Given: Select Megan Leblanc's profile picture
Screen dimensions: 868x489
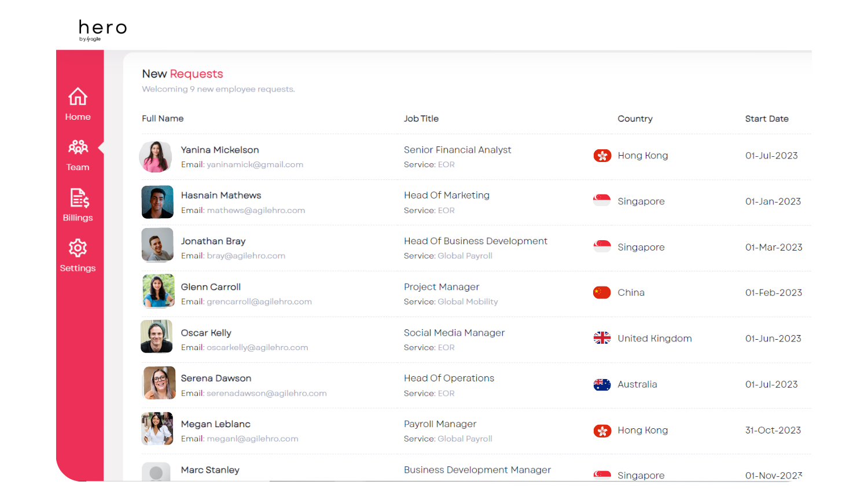Looking at the screenshot, I should [x=157, y=428].
